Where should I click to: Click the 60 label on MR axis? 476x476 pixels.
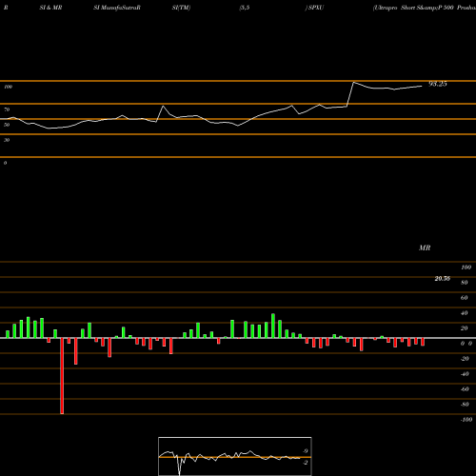pos(465,298)
